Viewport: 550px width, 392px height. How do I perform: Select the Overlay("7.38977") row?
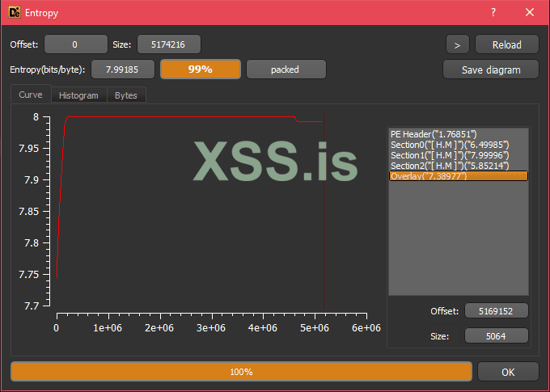click(x=459, y=176)
